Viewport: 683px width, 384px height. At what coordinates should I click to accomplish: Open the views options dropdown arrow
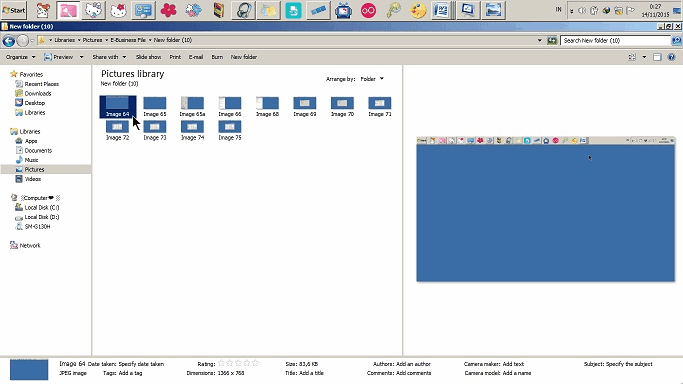[644, 57]
